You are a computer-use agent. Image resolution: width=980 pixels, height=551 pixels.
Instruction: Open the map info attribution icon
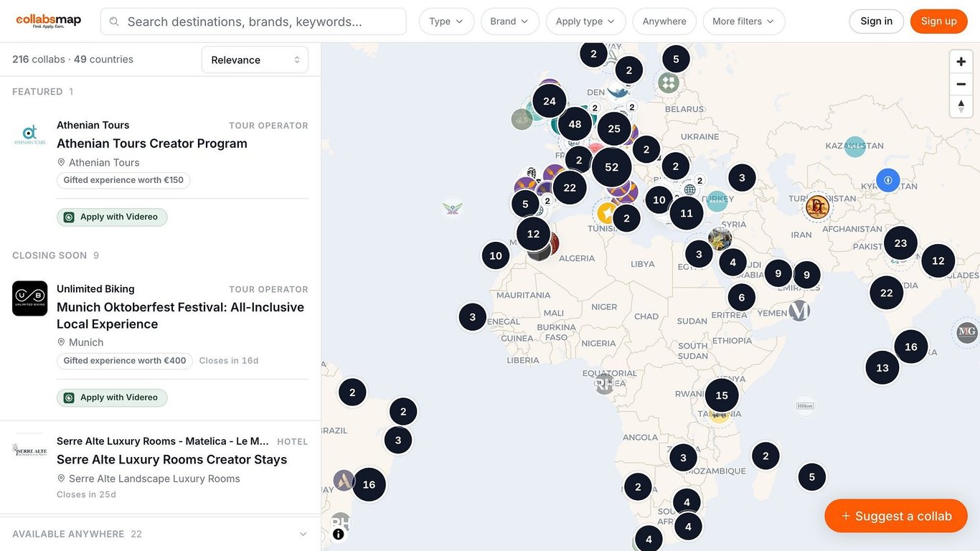(339, 534)
